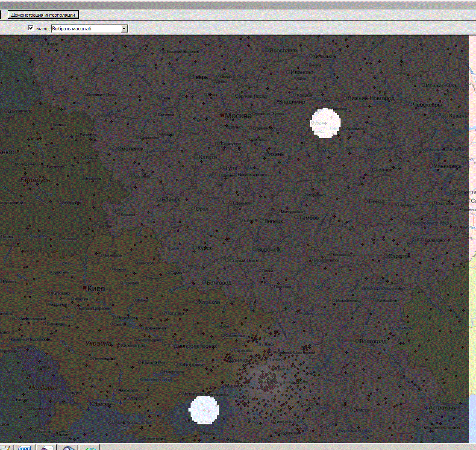Click the Одесса city label
476x450 pixels.
pos(101,404)
